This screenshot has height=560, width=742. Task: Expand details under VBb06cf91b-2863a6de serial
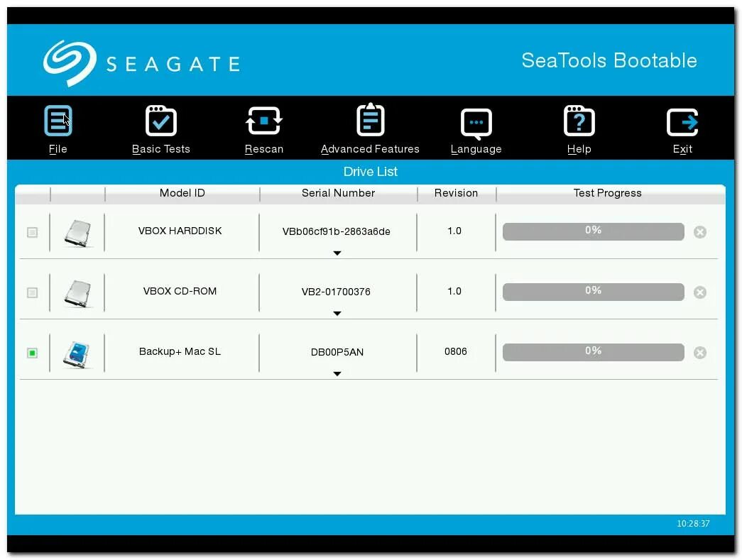(337, 253)
